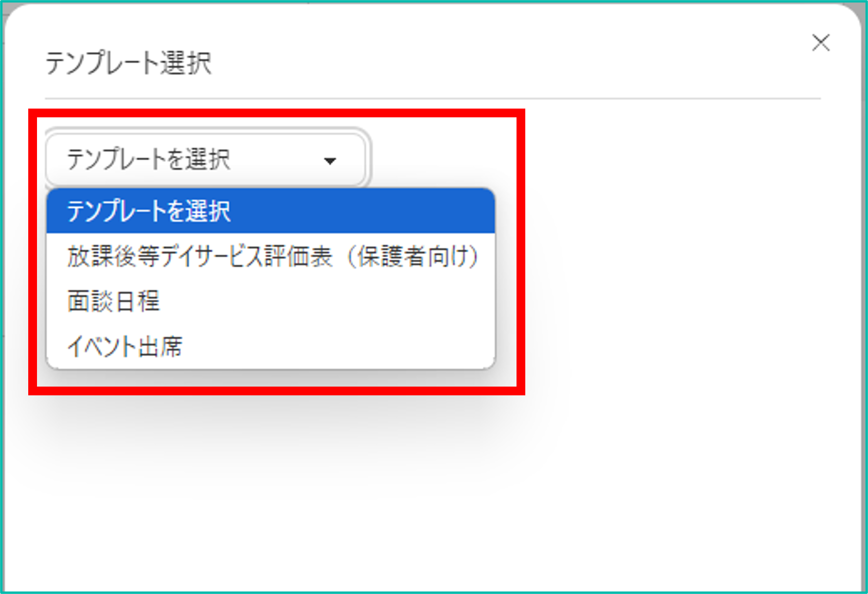Open the テンプレートを選択 combo box
Viewport: 868px width, 594px height.
point(205,160)
